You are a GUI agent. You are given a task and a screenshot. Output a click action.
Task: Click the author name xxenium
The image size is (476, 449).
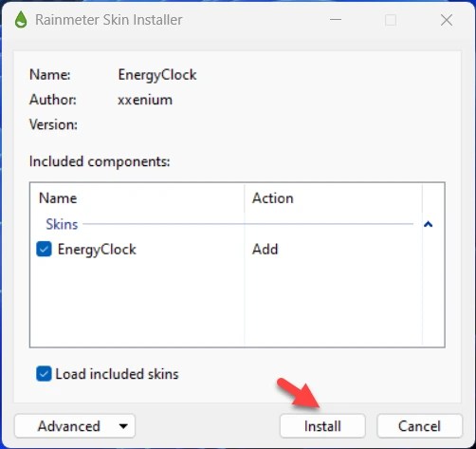tap(145, 100)
